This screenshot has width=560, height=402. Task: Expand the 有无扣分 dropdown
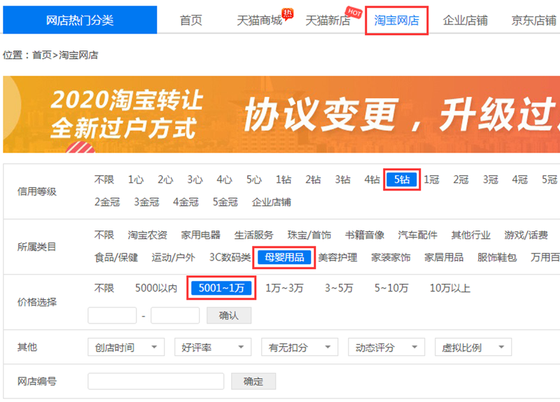300,347
